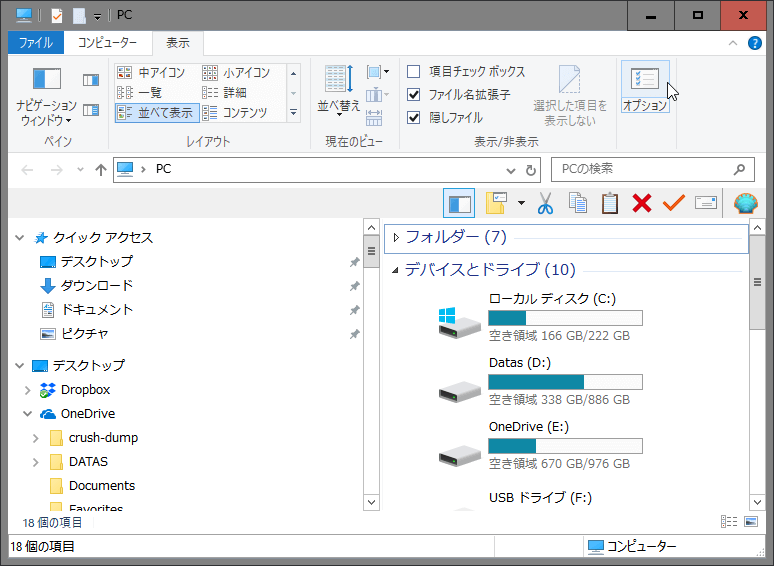Open ナビゲーション ウィンドウ dropdown

click(46, 112)
